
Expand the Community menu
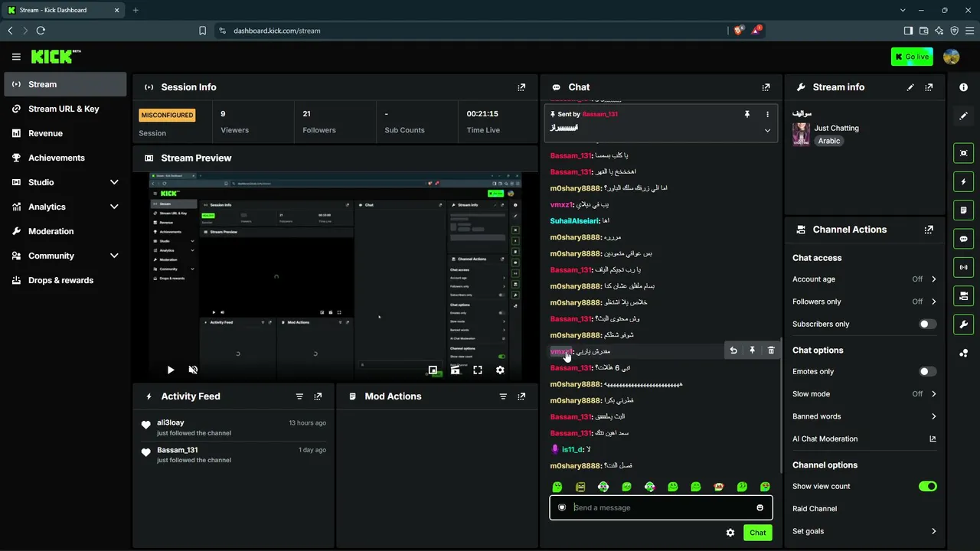coord(65,256)
